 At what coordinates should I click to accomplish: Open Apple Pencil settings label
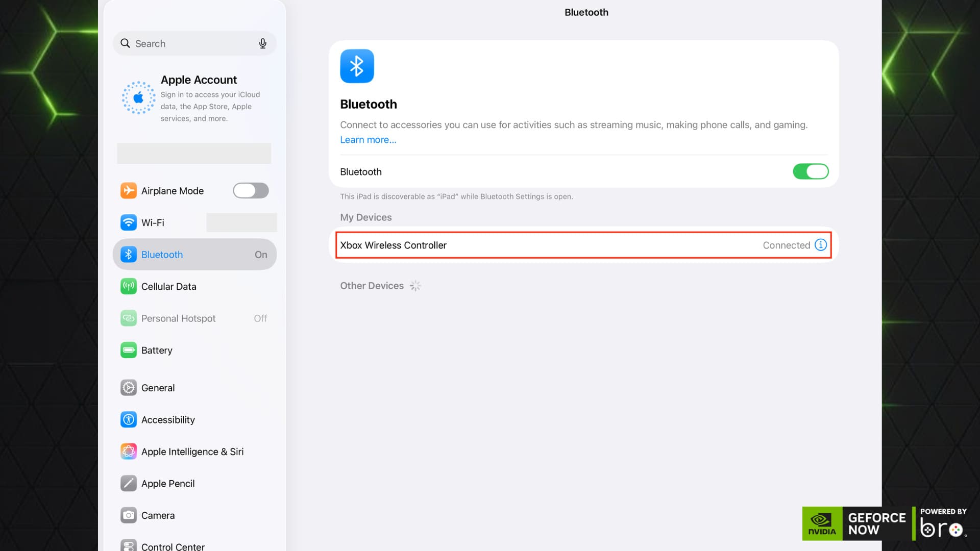tap(168, 484)
